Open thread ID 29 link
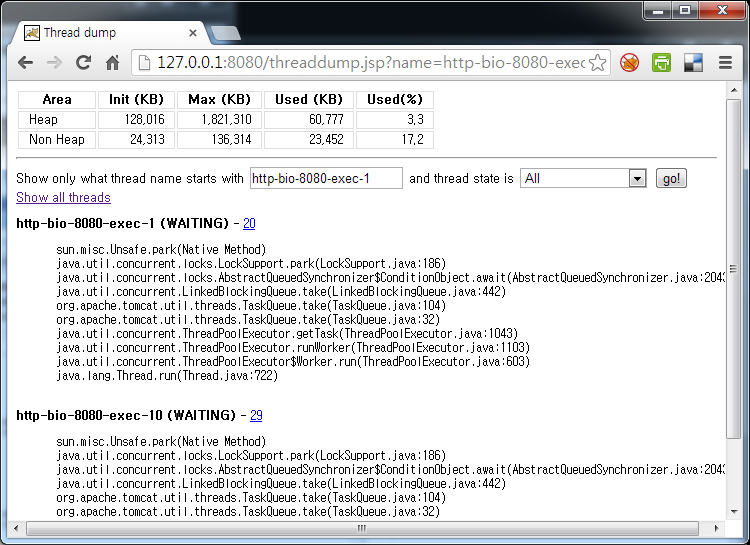This screenshot has height=545, width=750. (256, 415)
